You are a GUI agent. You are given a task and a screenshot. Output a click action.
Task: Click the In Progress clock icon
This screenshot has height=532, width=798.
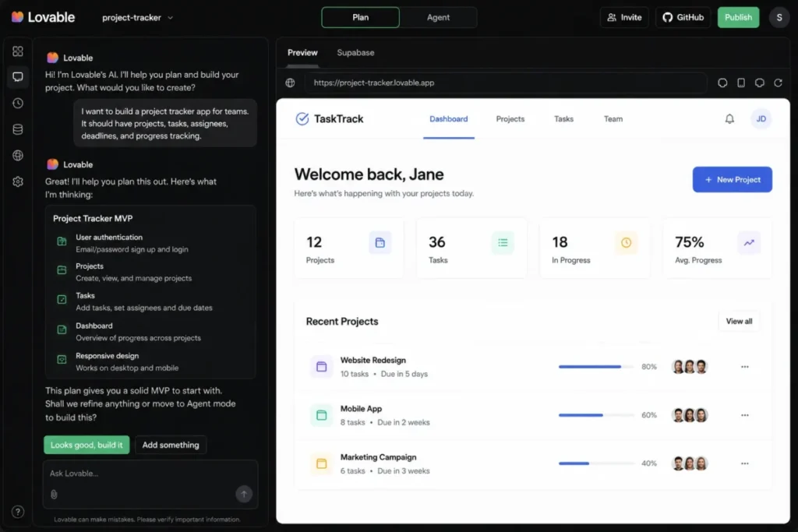pyautogui.click(x=626, y=242)
